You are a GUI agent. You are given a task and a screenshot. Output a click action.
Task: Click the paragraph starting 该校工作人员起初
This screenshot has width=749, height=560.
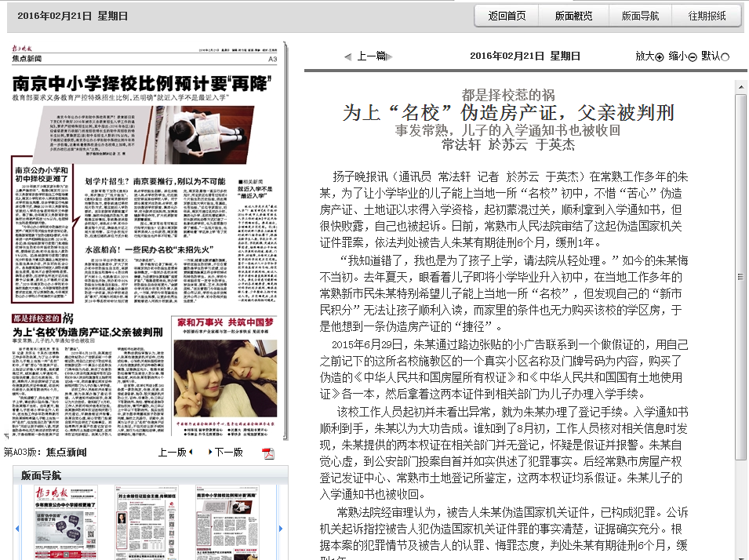[504, 453]
